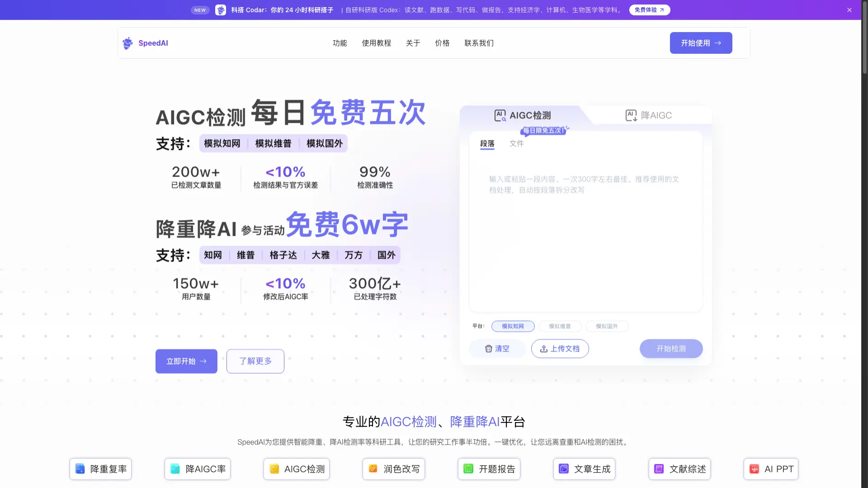Click the 文章生成 feature icon

pyautogui.click(x=564, y=469)
